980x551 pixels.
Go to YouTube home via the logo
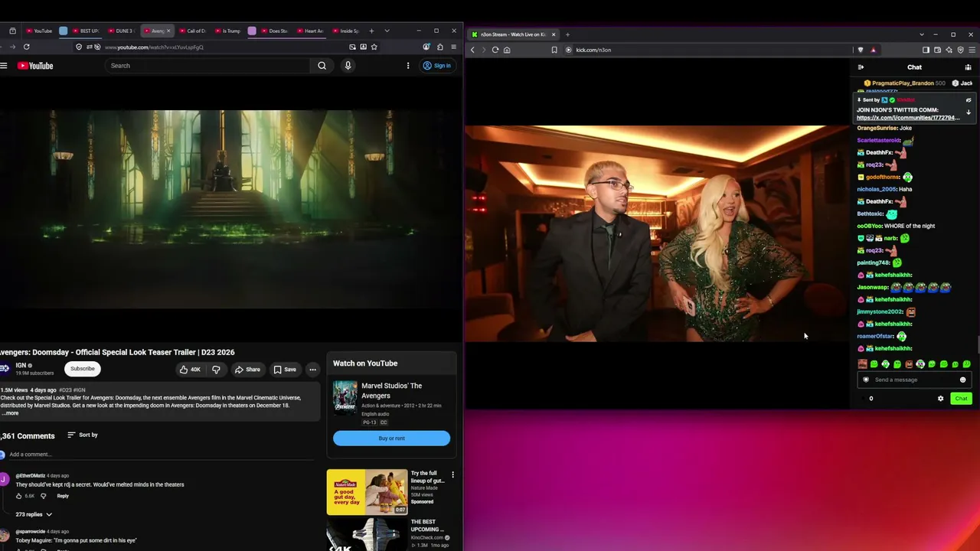point(35,66)
